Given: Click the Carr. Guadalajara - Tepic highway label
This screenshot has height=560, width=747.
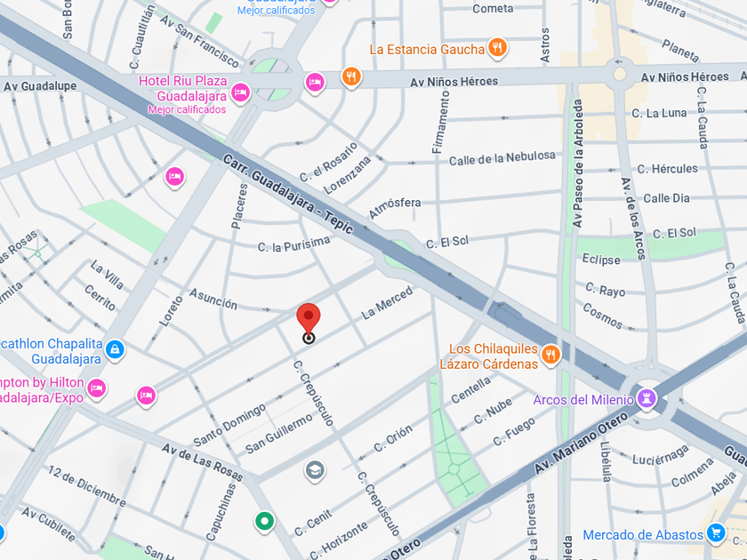Looking at the screenshot, I should 288,194.
